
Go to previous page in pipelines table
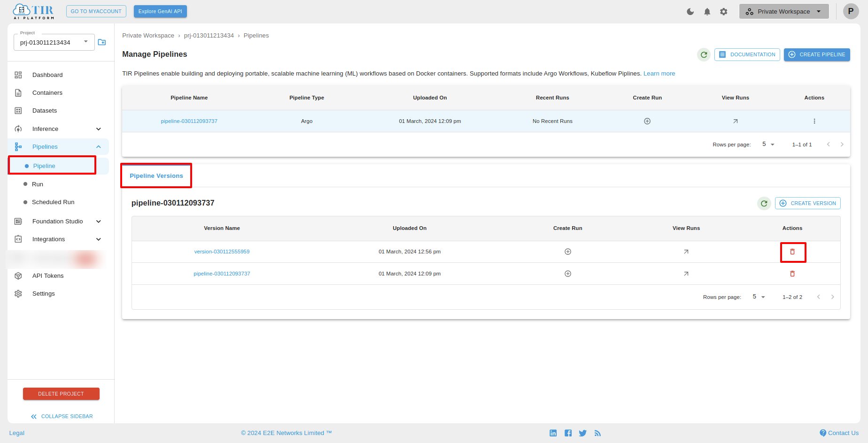coord(829,145)
